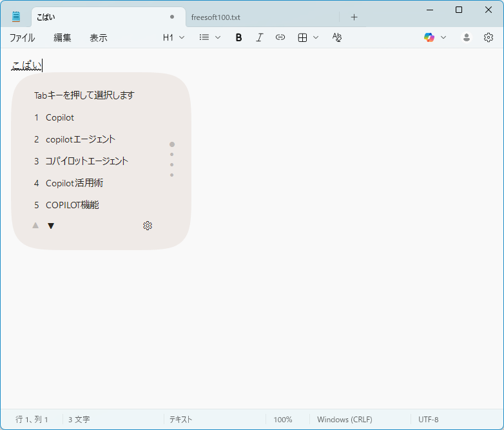Open the Copilot icon in toolbar
This screenshot has height=430, width=504.
(x=429, y=37)
